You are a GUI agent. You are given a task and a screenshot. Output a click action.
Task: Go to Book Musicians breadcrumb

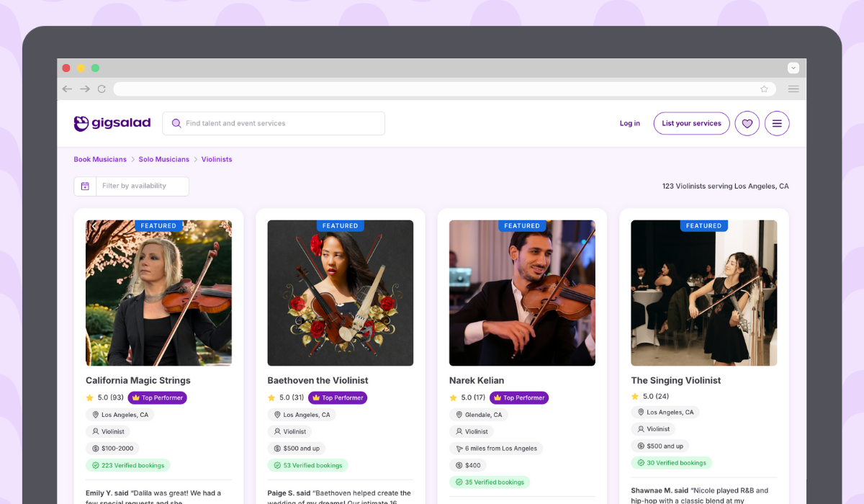100,159
